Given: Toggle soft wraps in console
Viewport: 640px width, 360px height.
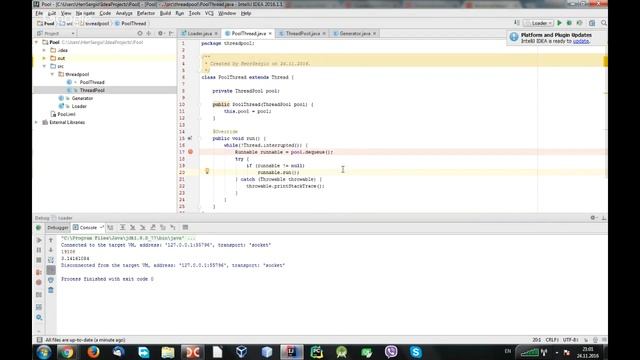Looking at the screenshot, I should (51, 260).
